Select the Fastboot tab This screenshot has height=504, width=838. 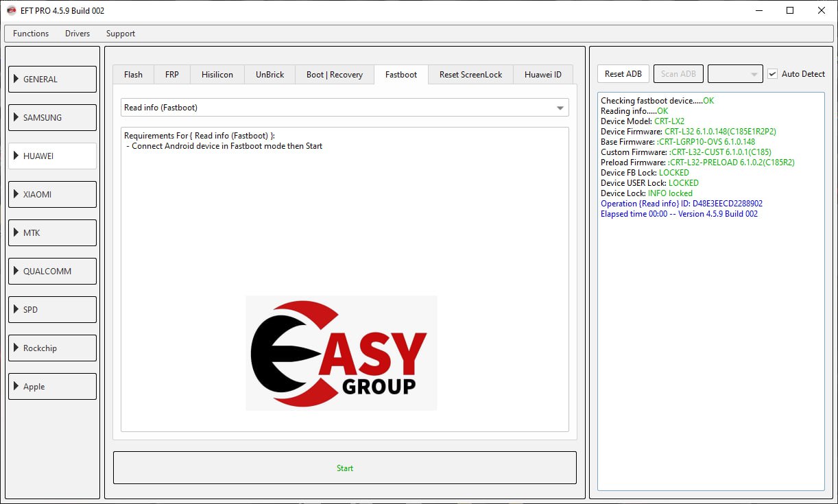click(401, 75)
